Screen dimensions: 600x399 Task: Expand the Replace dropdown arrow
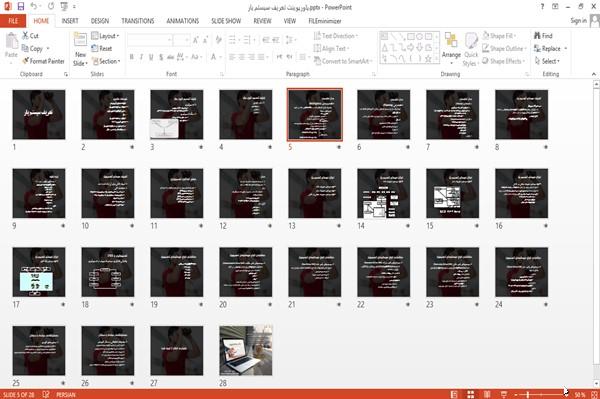click(566, 49)
